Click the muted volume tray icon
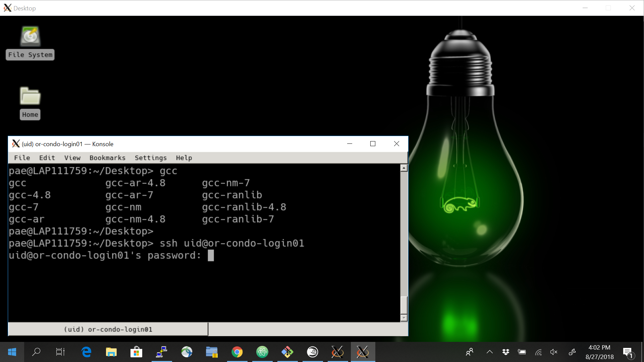 [554, 352]
